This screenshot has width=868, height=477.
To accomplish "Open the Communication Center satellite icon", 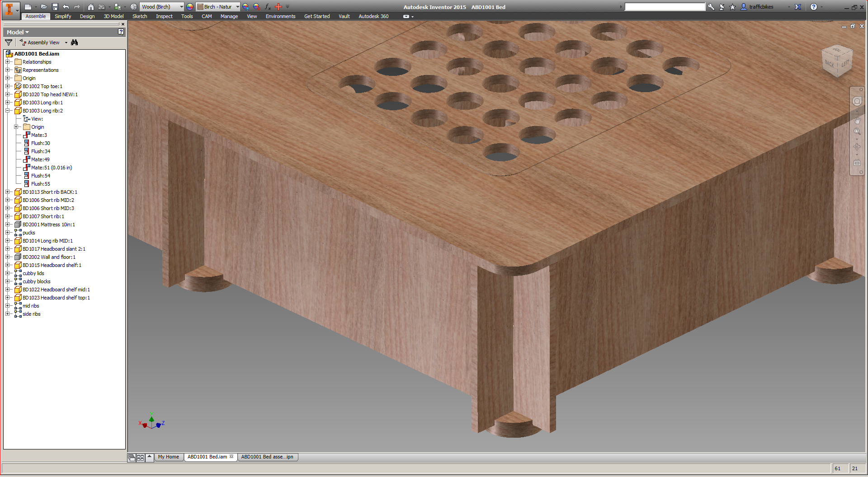I will tap(722, 7).
